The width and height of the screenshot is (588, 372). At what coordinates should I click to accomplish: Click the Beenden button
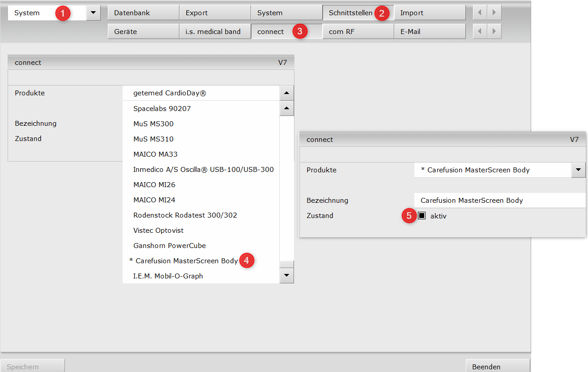coord(498,366)
